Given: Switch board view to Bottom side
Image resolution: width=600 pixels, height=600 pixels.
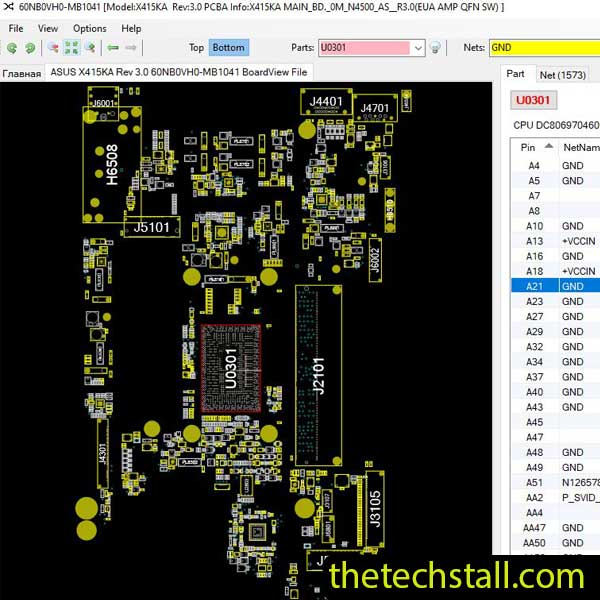Looking at the screenshot, I should point(228,48).
